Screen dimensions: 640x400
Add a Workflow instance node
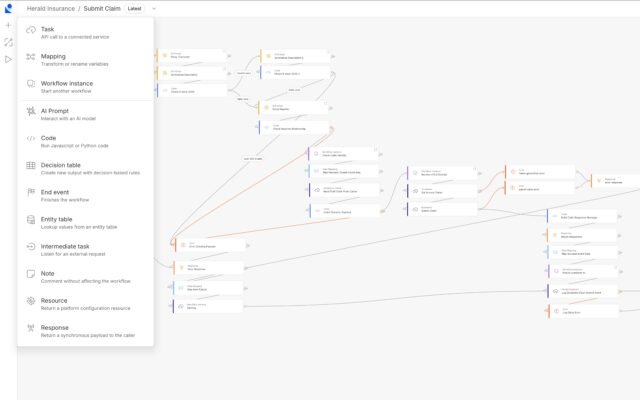(x=67, y=87)
